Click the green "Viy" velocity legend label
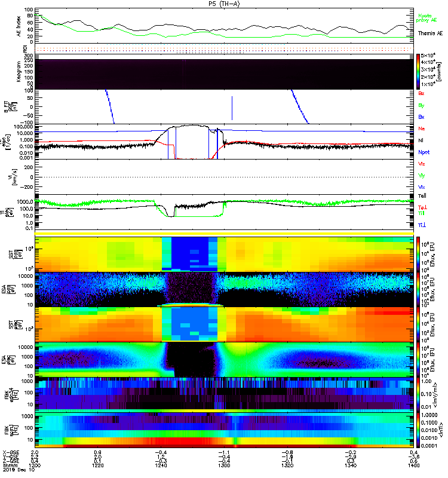This screenshot has height=478, width=448. pyautogui.click(x=421, y=176)
